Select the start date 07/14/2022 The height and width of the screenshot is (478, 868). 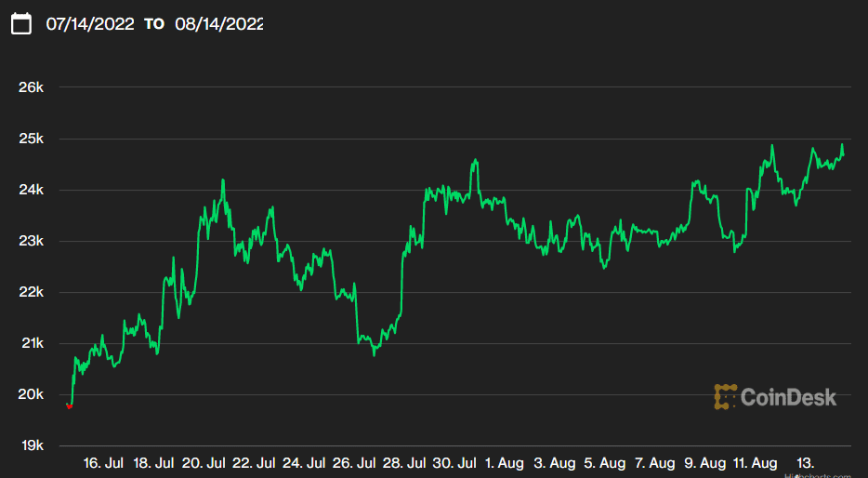pos(90,24)
